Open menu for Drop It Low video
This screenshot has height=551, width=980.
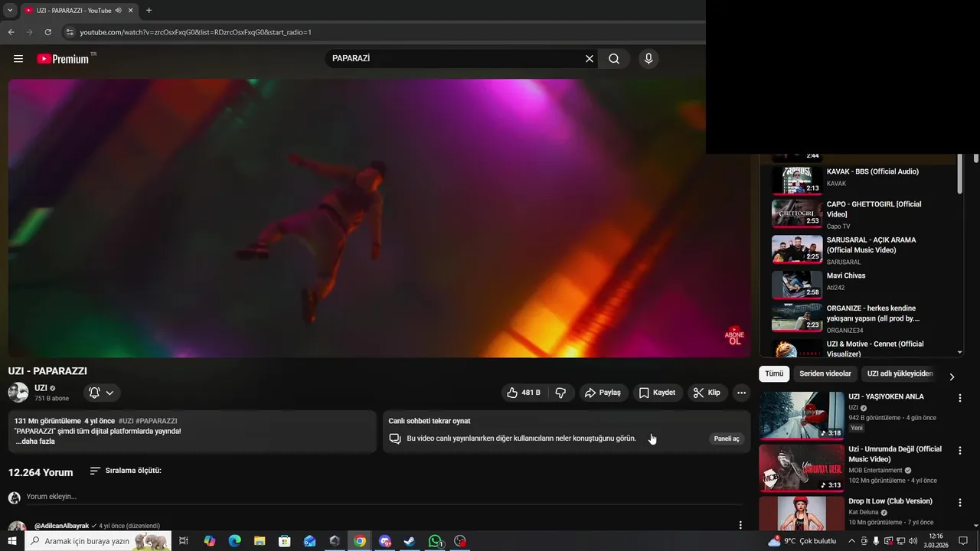click(x=959, y=503)
